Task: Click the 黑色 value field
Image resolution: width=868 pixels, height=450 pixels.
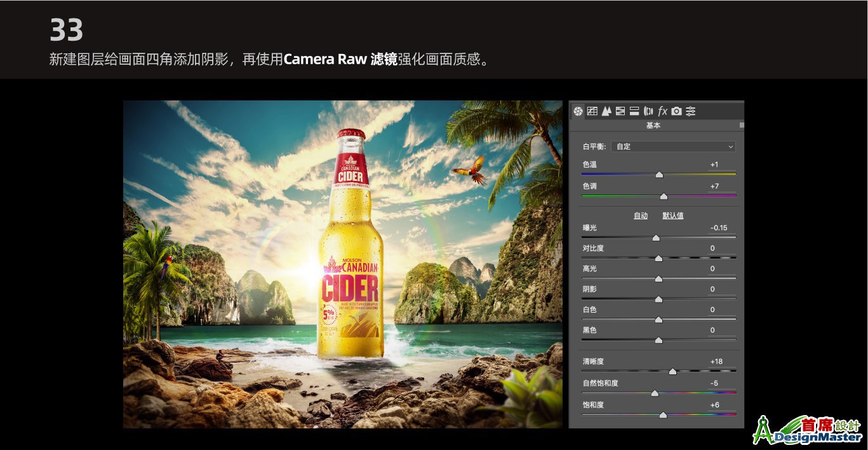Action: coord(722,331)
